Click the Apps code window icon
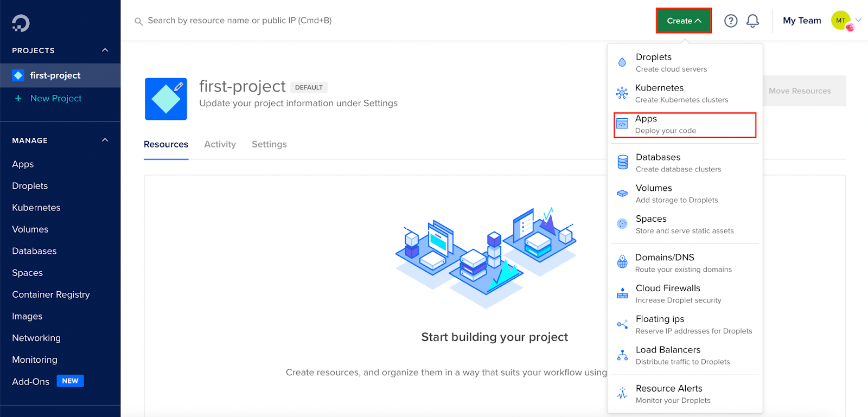 [x=622, y=124]
